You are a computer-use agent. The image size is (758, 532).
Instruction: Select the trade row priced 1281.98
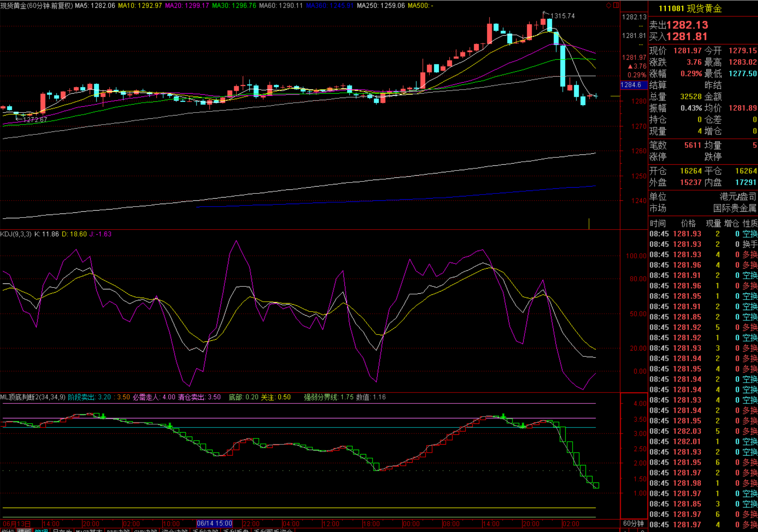pos(703,483)
